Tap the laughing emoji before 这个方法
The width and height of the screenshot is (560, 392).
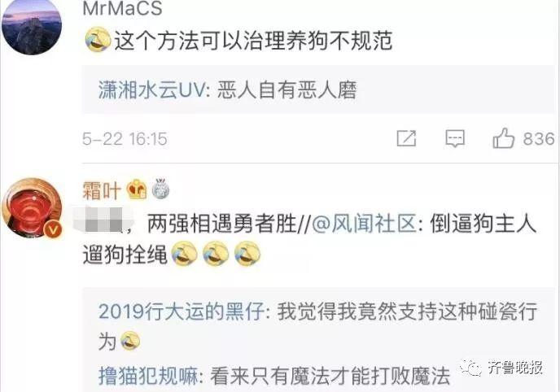pos(98,39)
